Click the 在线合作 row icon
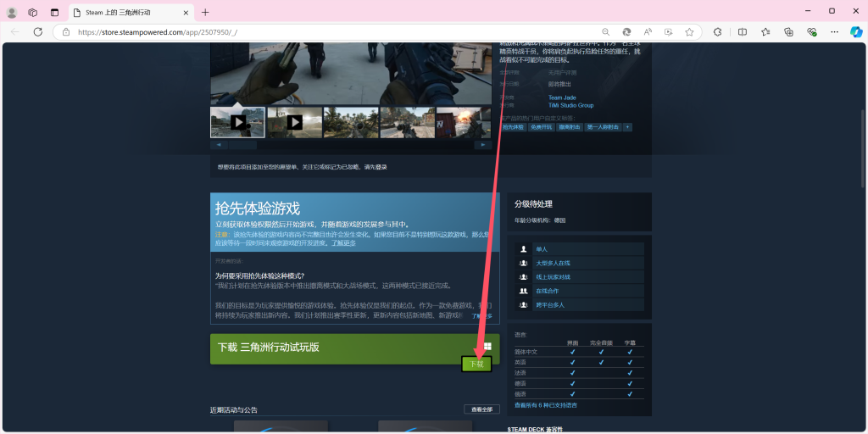868x434 pixels. tap(523, 292)
